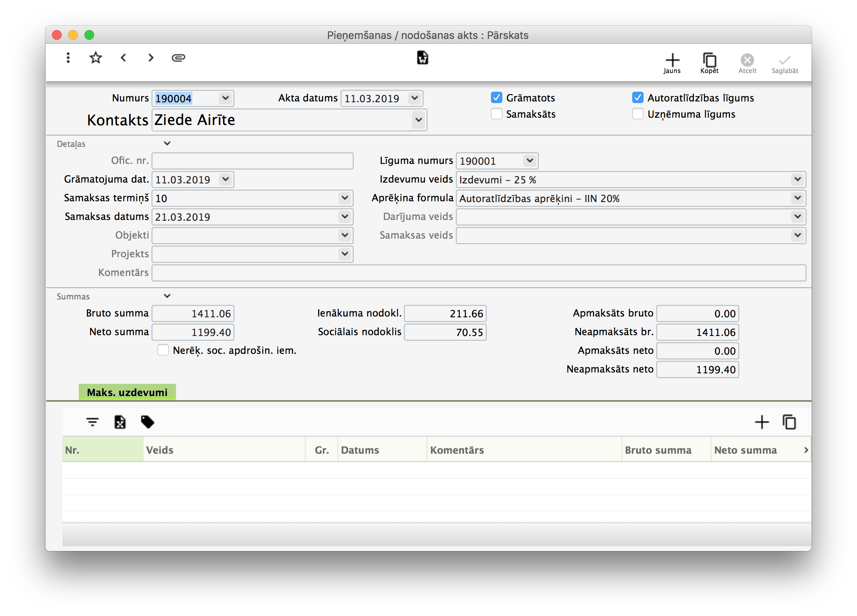
Task: Open attachments paperclip icon
Action: pyautogui.click(x=178, y=58)
